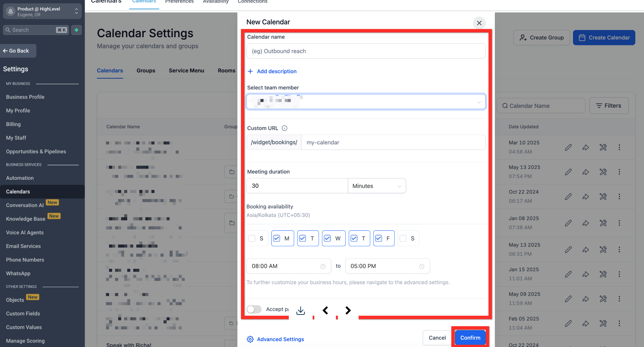
Task: Click the Custom URL info icon
Action: click(x=284, y=128)
